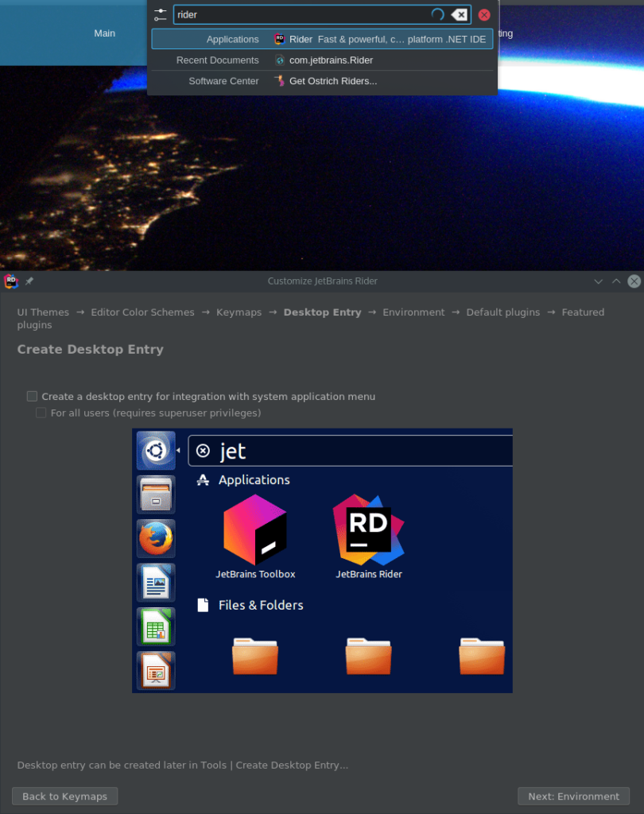Viewport: 644px width, 814px height.
Task: Click the middle orange folder in preview
Action: (x=369, y=656)
